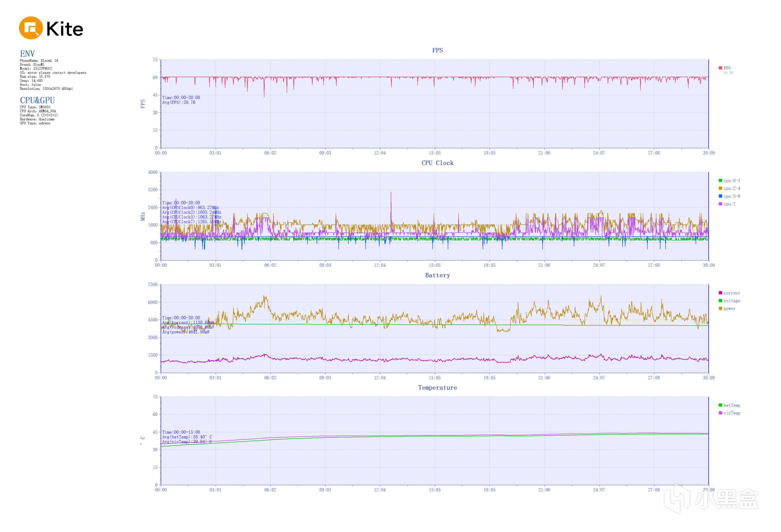Click the orange Kite logo icon
The width and height of the screenshot is (781, 532).
(x=31, y=28)
